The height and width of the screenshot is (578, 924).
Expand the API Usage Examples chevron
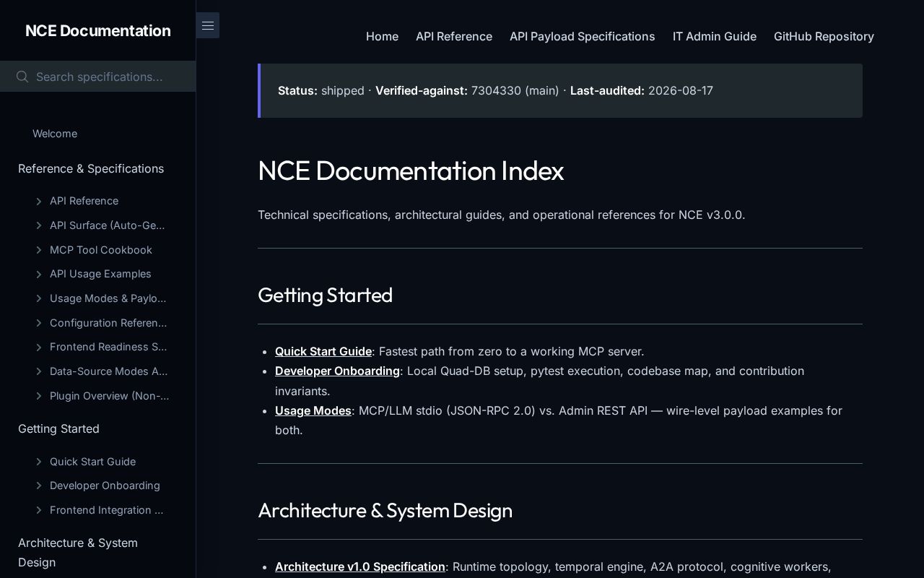(x=39, y=274)
